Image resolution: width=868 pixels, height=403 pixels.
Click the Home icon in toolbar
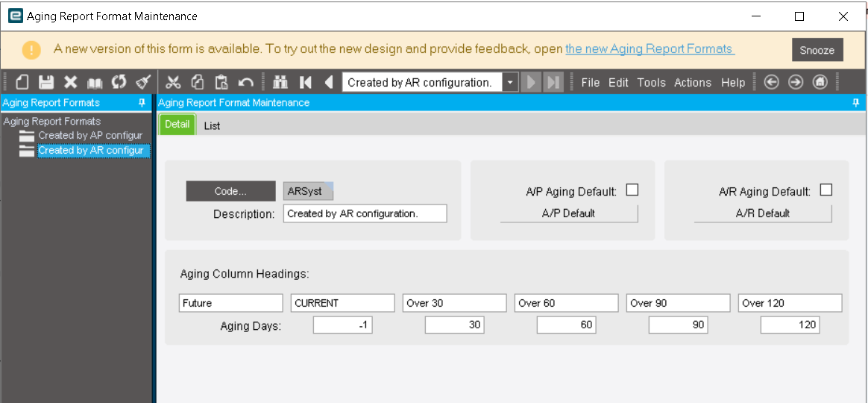coord(820,82)
